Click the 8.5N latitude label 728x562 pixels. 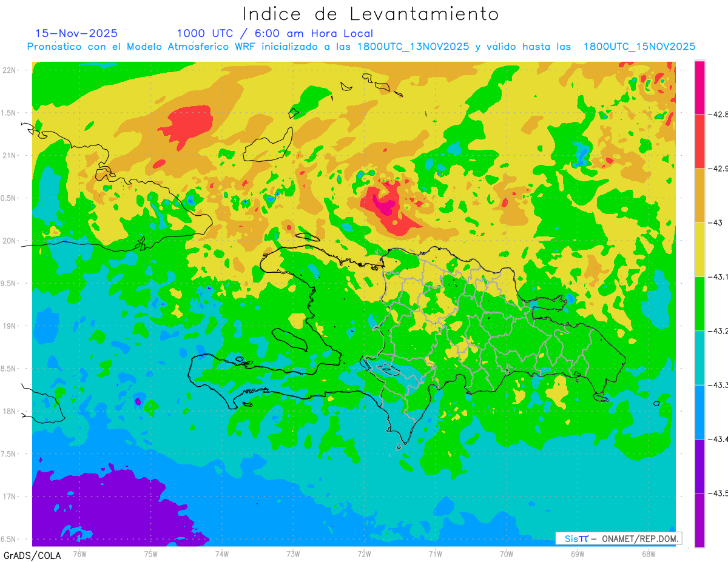8,369
